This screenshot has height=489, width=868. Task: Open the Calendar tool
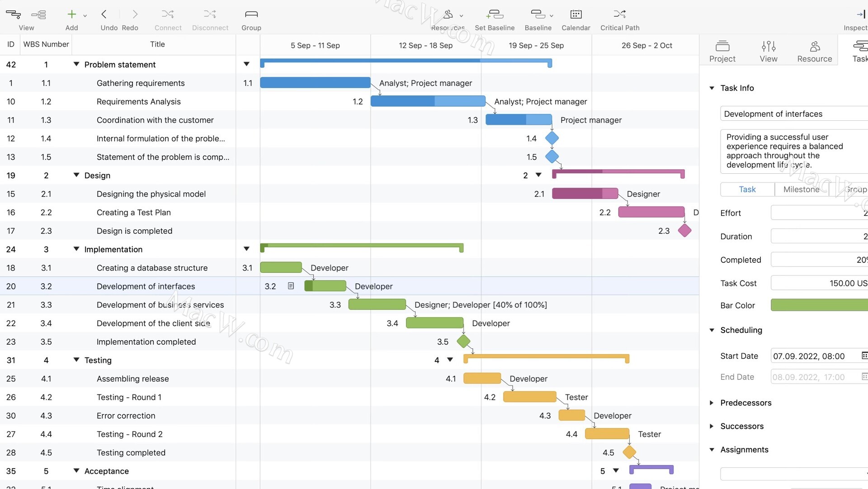pyautogui.click(x=576, y=14)
